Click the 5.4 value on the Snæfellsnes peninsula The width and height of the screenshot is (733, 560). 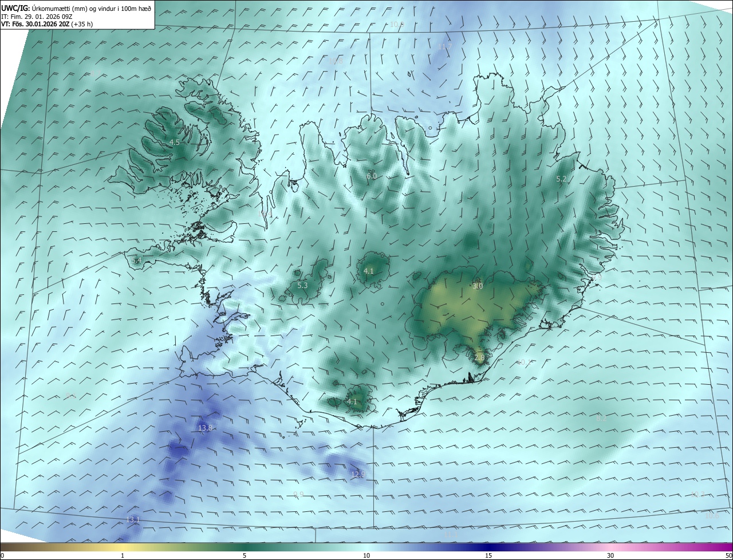[136, 261]
